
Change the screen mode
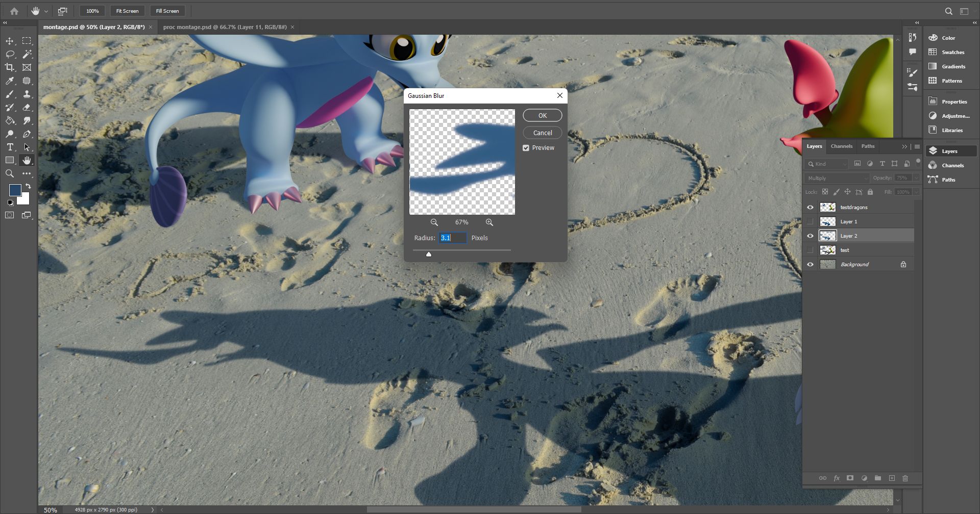(27, 215)
